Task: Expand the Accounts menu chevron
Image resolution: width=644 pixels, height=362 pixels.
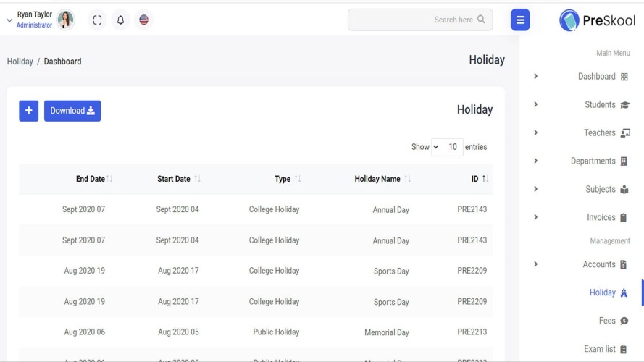Action: click(535, 264)
